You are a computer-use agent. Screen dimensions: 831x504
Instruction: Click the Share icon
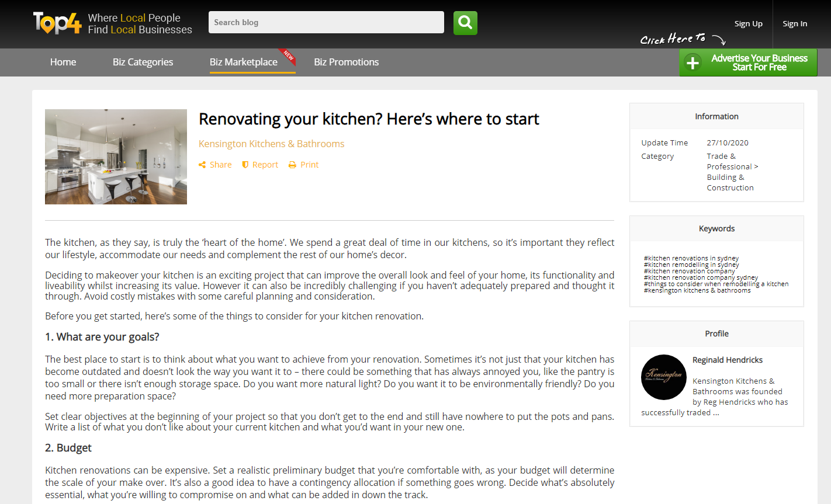pyautogui.click(x=202, y=165)
